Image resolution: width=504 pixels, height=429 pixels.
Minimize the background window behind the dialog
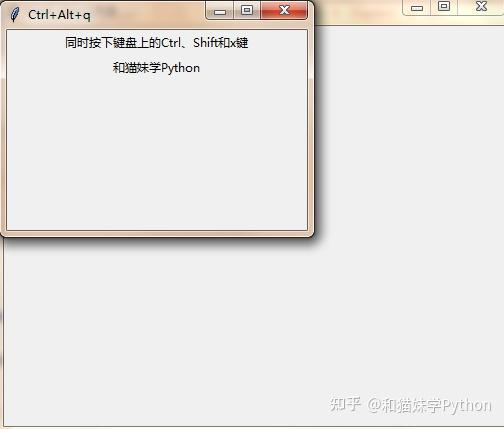(417, 7)
